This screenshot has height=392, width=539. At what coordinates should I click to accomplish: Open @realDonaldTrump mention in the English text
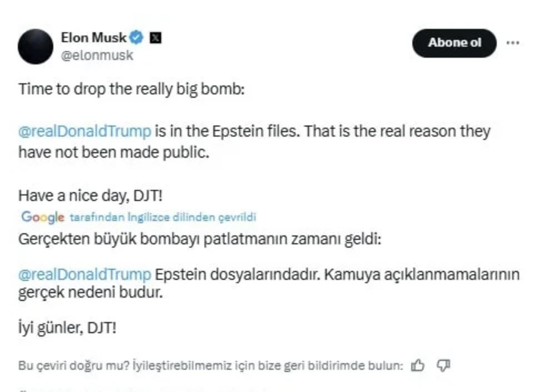[x=84, y=132]
